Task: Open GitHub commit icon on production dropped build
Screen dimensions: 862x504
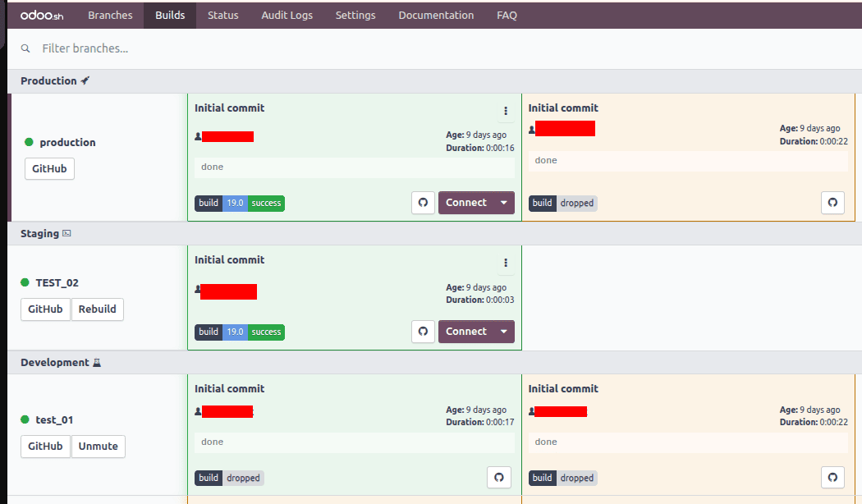Action: point(833,203)
